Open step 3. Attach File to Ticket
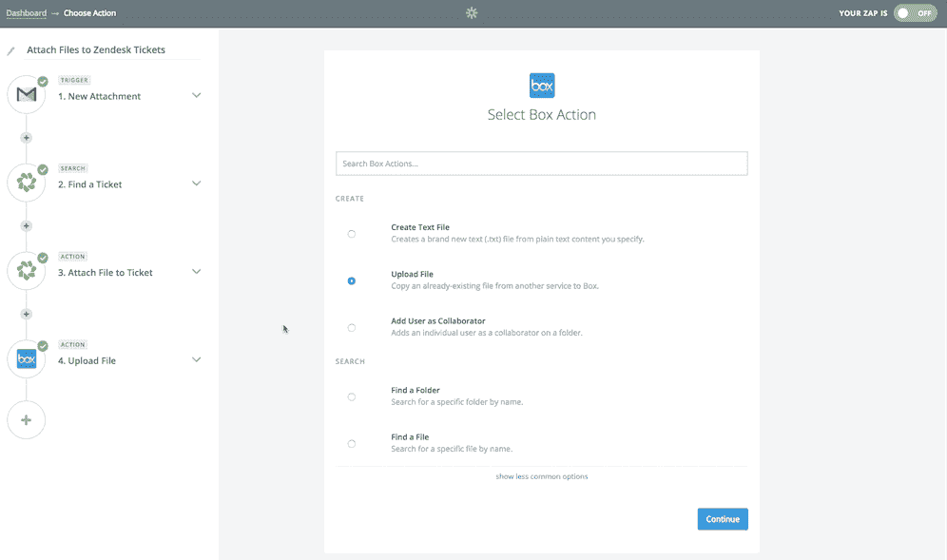Screen dimensions: 947x560 point(106,273)
